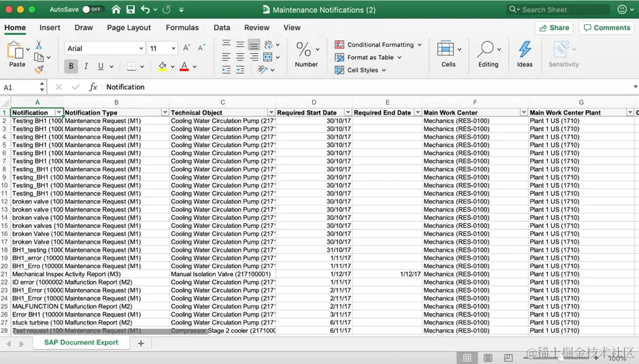Click in the Name Box showing A1
This screenshot has width=639, height=364.
[x=20, y=87]
